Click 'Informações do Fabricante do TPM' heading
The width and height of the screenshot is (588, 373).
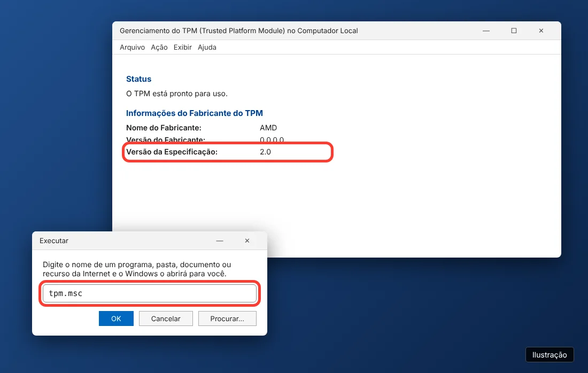click(194, 113)
